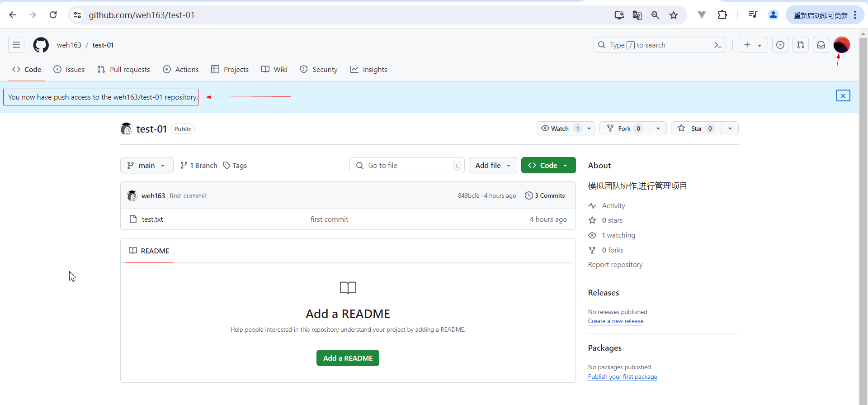Click the translate page icon

click(x=637, y=15)
